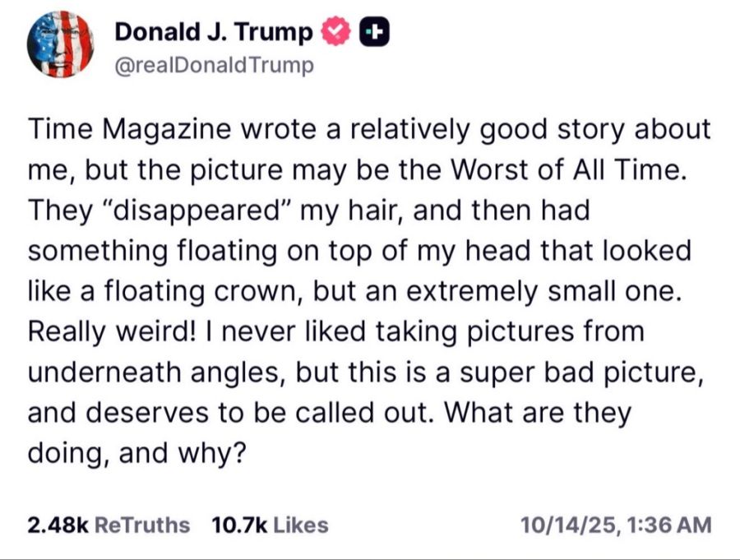View the 2.48k ReTruths list
The height and width of the screenshot is (560, 740).
tap(109, 525)
